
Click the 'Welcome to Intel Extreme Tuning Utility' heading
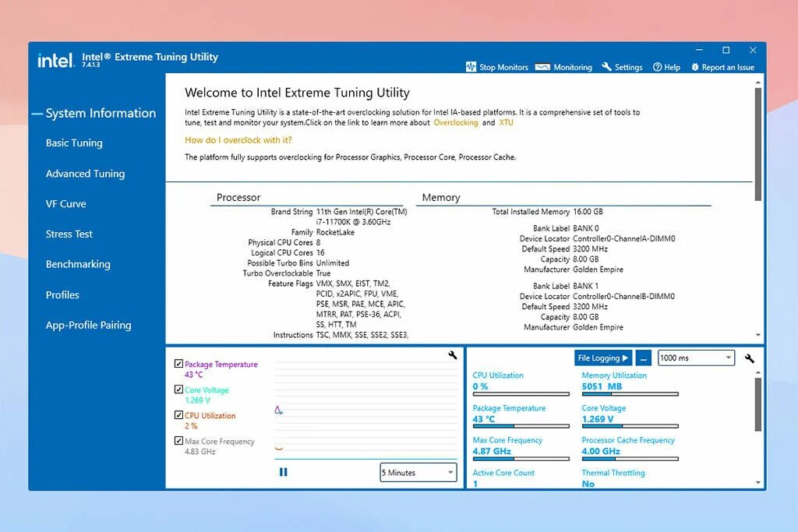297,93
